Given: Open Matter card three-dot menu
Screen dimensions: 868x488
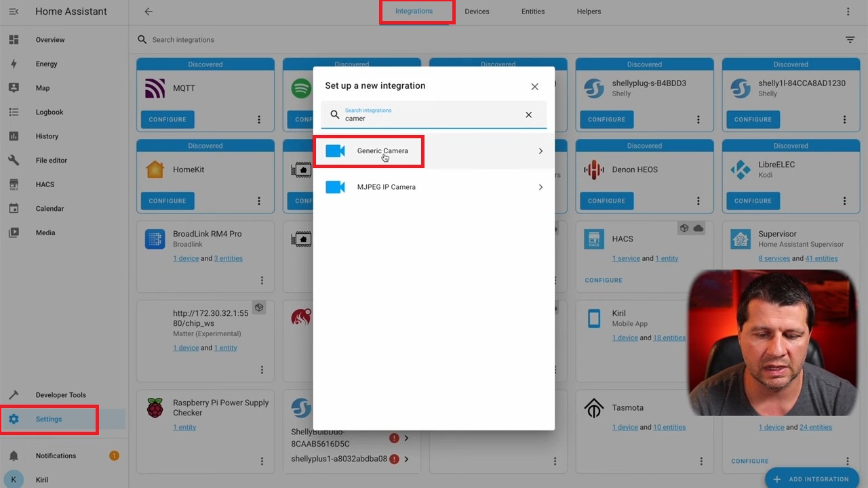Looking at the screenshot, I should 262,369.
